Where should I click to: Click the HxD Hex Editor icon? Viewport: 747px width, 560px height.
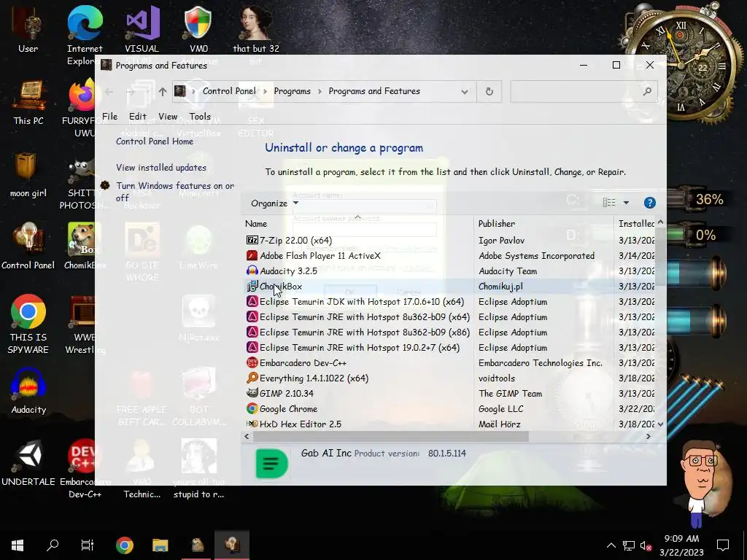click(252, 424)
